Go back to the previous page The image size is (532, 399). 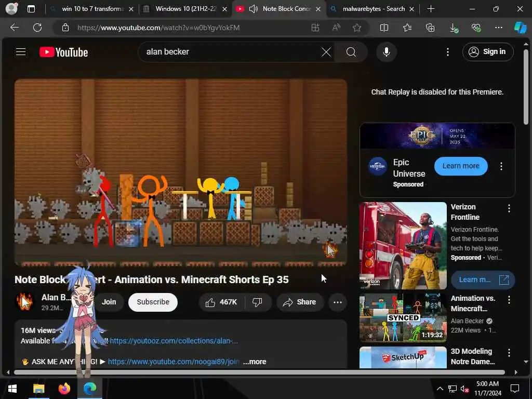point(14,28)
